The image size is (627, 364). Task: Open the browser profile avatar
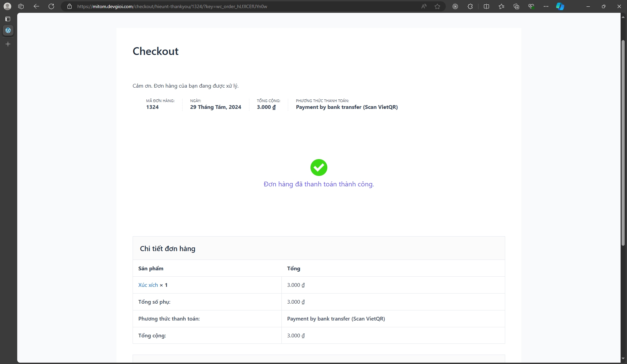point(7,6)
